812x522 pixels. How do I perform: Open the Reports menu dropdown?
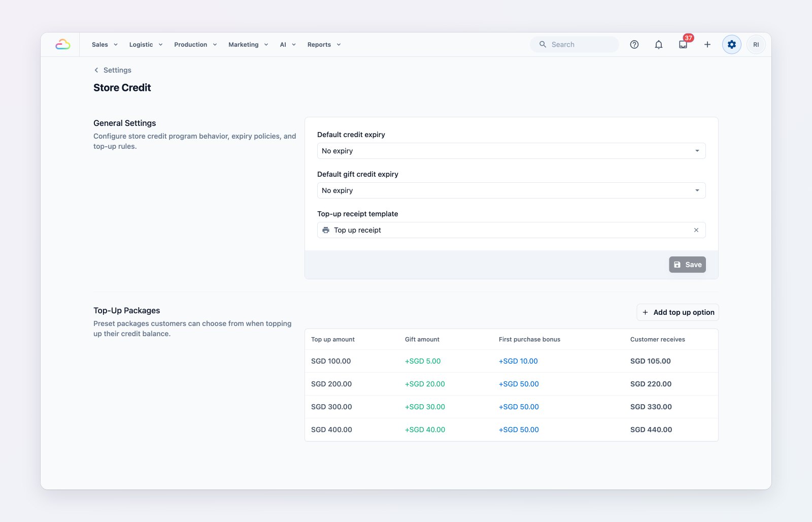[x=324, y=45]
